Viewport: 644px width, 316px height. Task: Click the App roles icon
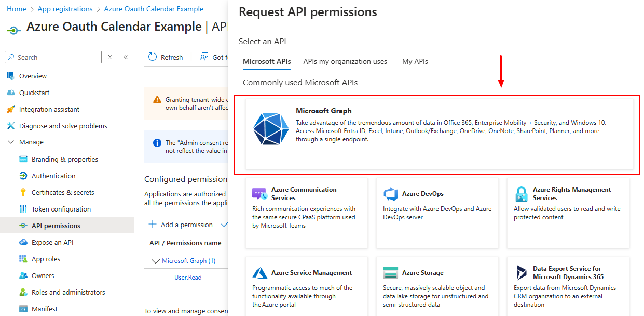coord(23,259)
